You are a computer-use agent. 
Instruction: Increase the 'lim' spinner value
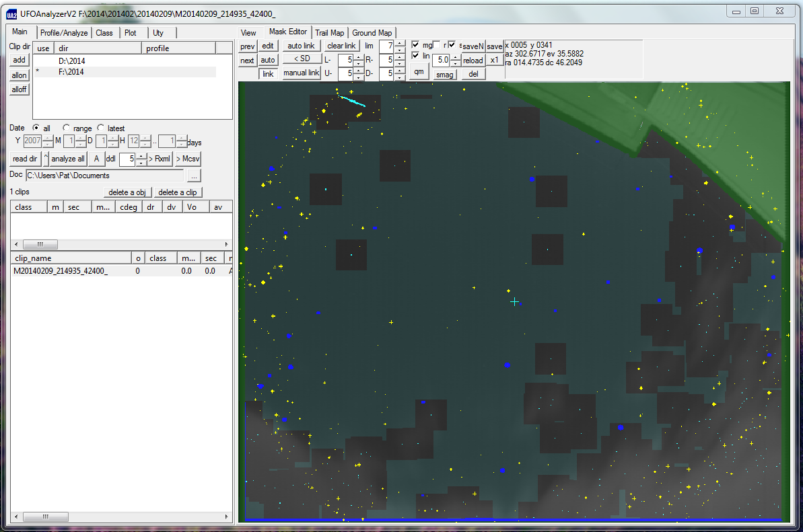point(400,43)
